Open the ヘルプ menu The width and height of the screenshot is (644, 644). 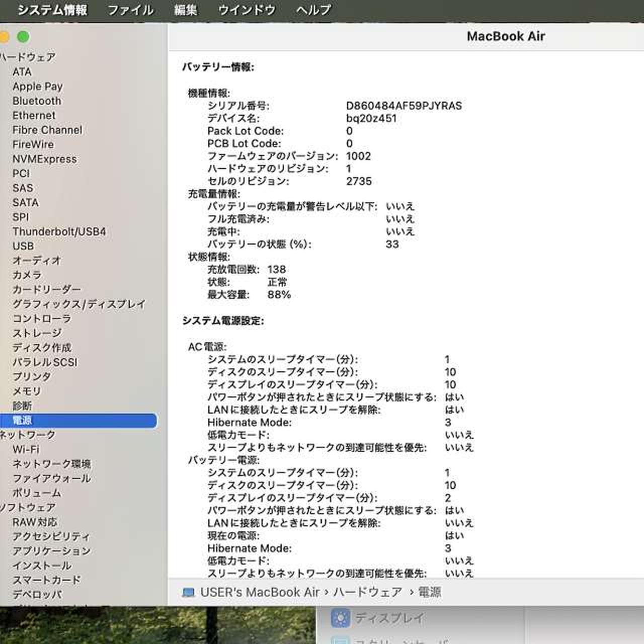(x=313, y=10)
